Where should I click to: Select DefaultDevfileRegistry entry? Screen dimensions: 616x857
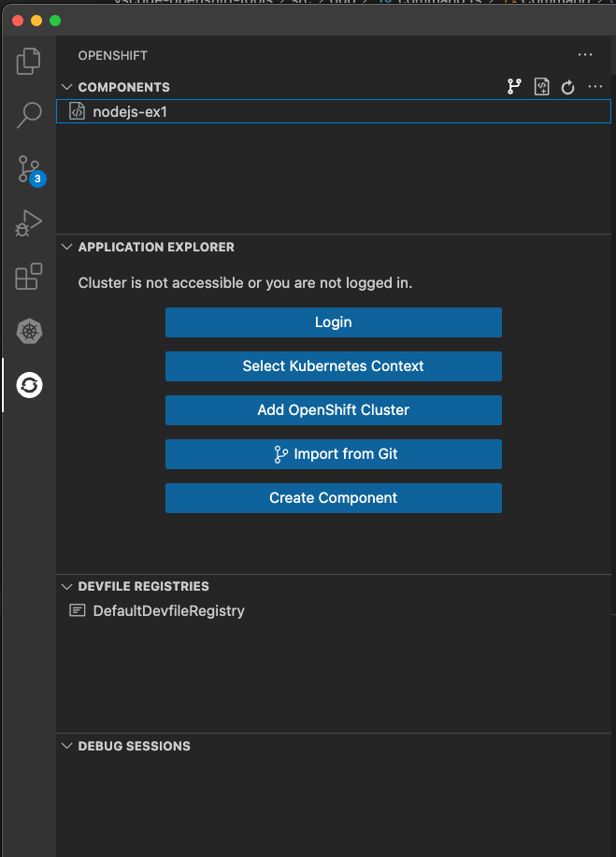pyautogui.click(x=334, y=610)
